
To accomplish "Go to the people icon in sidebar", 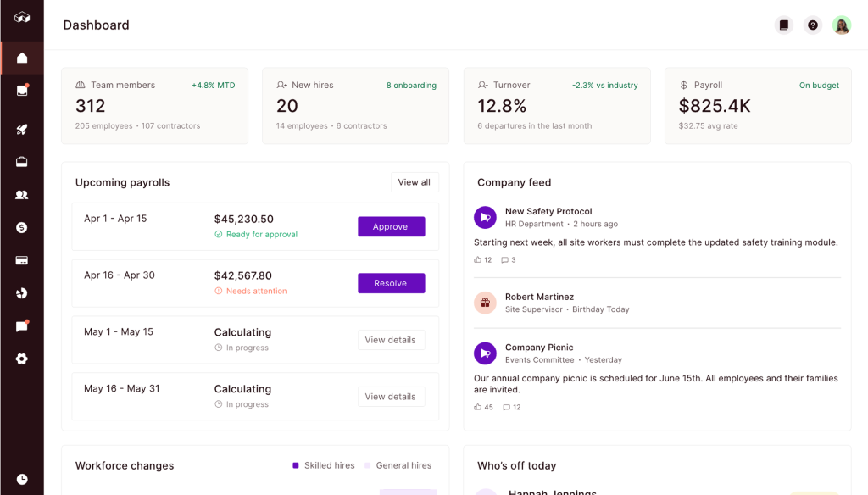I will click(22, 195).
